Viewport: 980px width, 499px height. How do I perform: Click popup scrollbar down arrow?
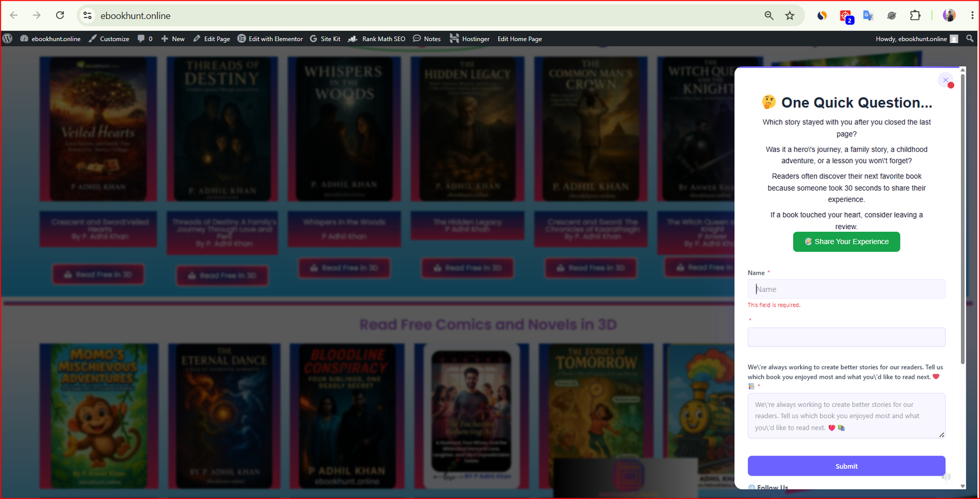(963, 486)
